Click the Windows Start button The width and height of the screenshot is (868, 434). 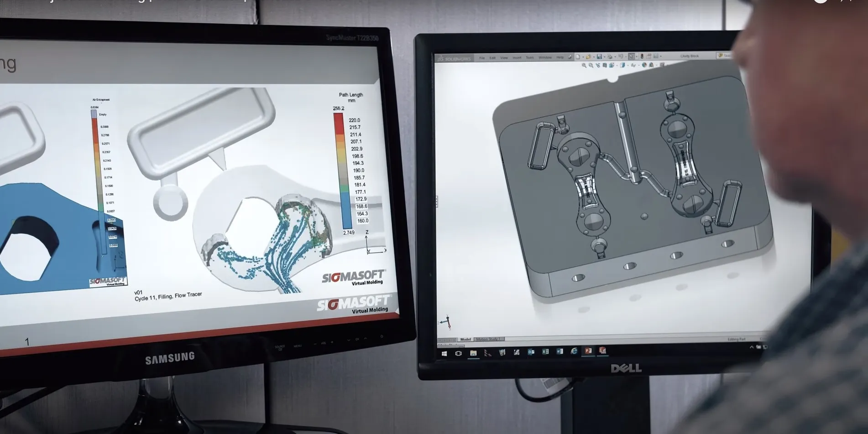click(444, 354)
